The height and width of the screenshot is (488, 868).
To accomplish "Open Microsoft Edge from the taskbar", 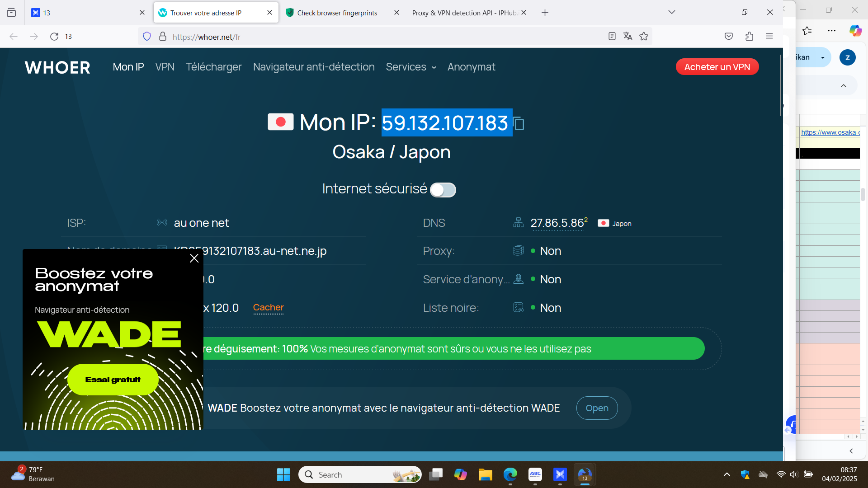I will click(x=510, y=475).
